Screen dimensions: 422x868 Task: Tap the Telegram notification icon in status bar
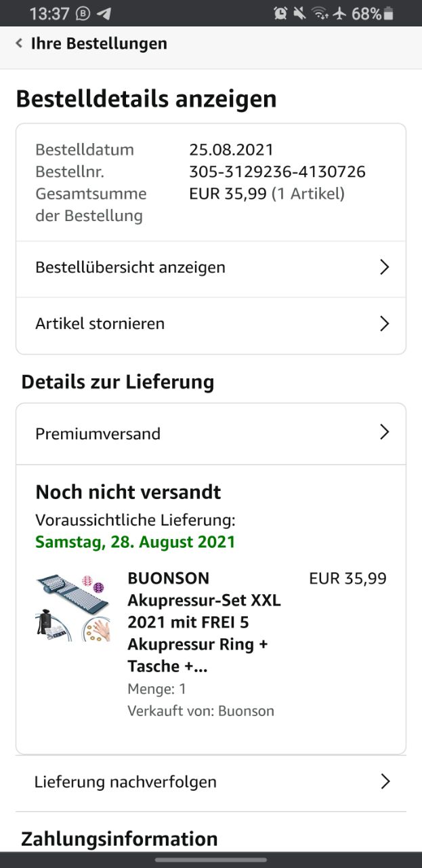(x=104, y=13)
